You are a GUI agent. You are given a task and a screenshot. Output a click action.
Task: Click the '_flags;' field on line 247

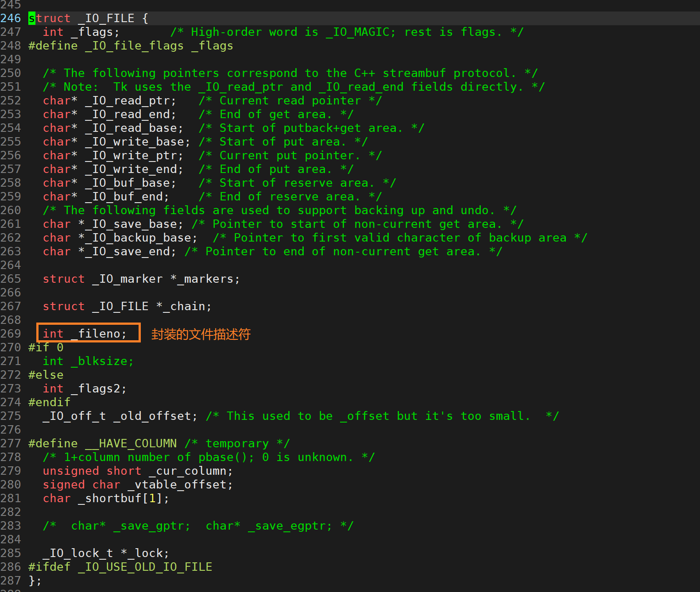point(95,32)
